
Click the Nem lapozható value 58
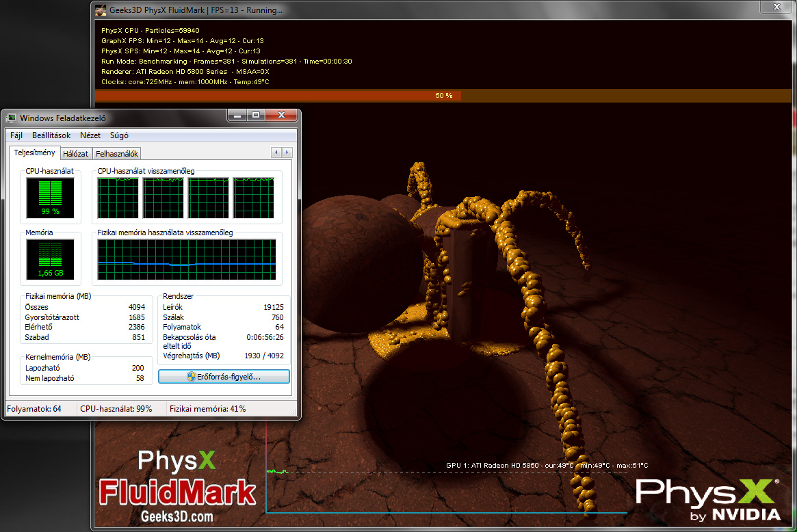point(140,378)
